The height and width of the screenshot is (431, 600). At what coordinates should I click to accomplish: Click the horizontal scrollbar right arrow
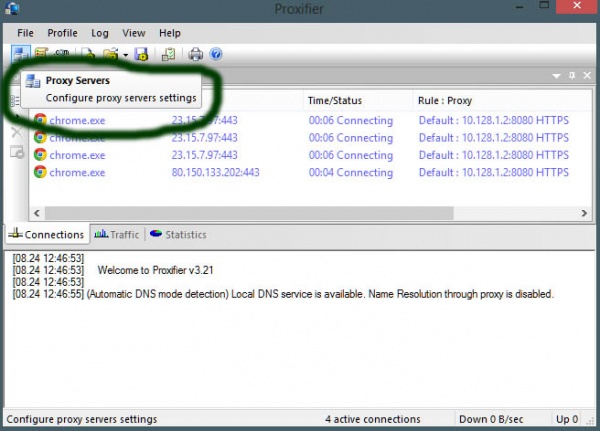pyautogui.click(x=584, y=213)
